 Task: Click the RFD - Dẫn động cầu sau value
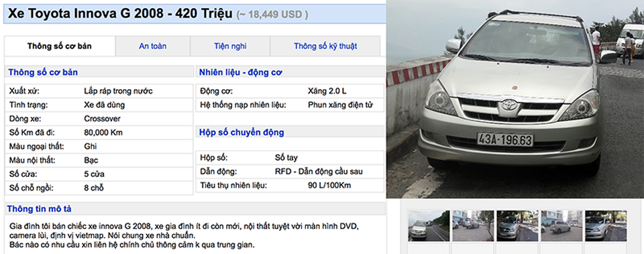pyautogui.click(x=319, y=172)
